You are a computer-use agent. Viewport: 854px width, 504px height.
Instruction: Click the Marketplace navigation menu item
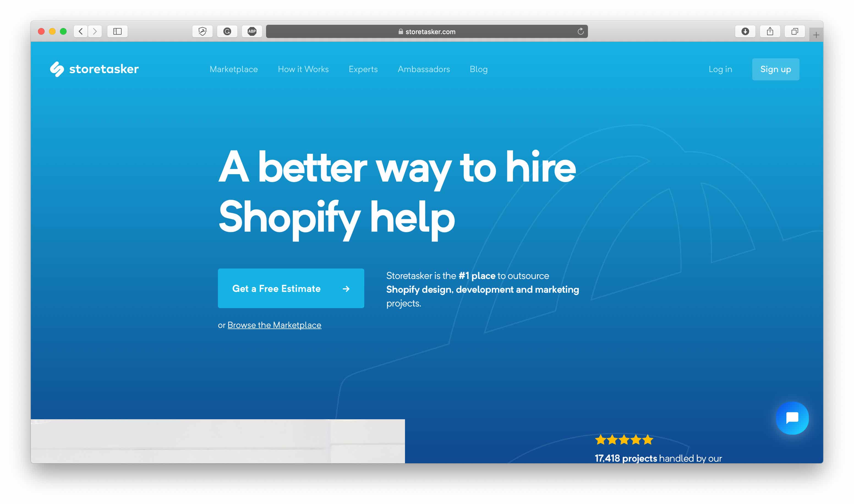(x=233, y=69)
